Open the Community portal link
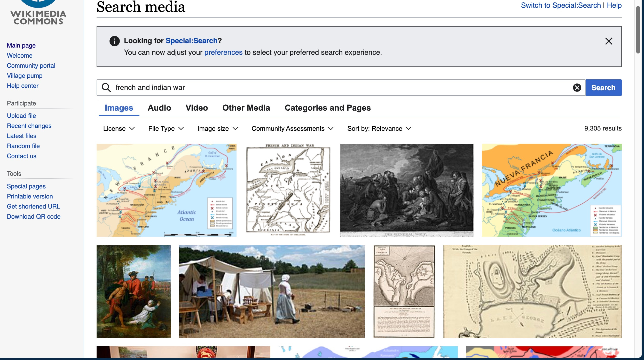Image resolution: width=644 pixels, height=360 pixels. coord(31,66)
